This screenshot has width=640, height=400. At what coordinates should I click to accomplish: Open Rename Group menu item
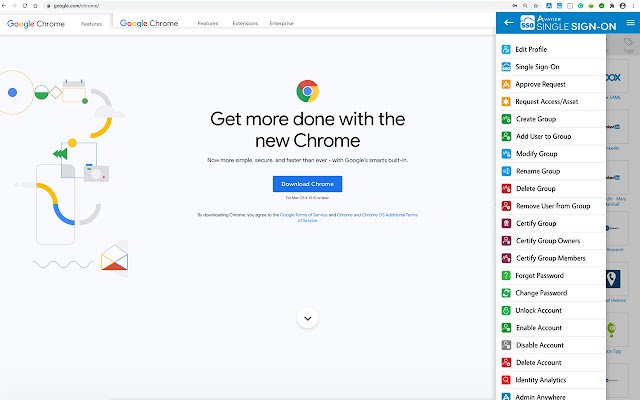(x=551, y=171)
